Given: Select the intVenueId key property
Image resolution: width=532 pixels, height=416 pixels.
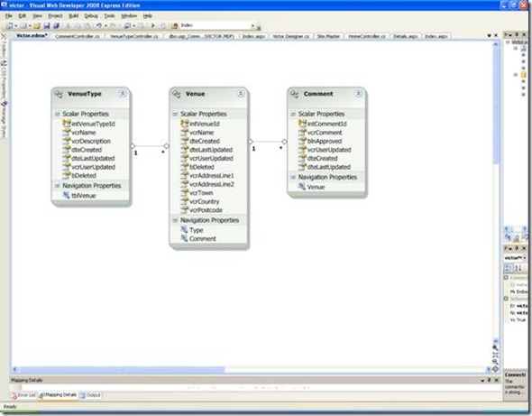Looking at the screenshot, I should (x=200, y=124).
